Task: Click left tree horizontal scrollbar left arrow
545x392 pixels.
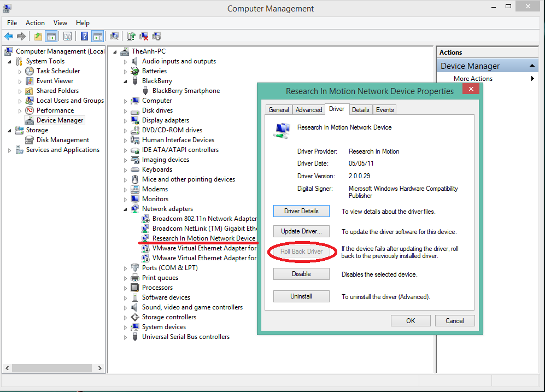Action: [7, 368]
